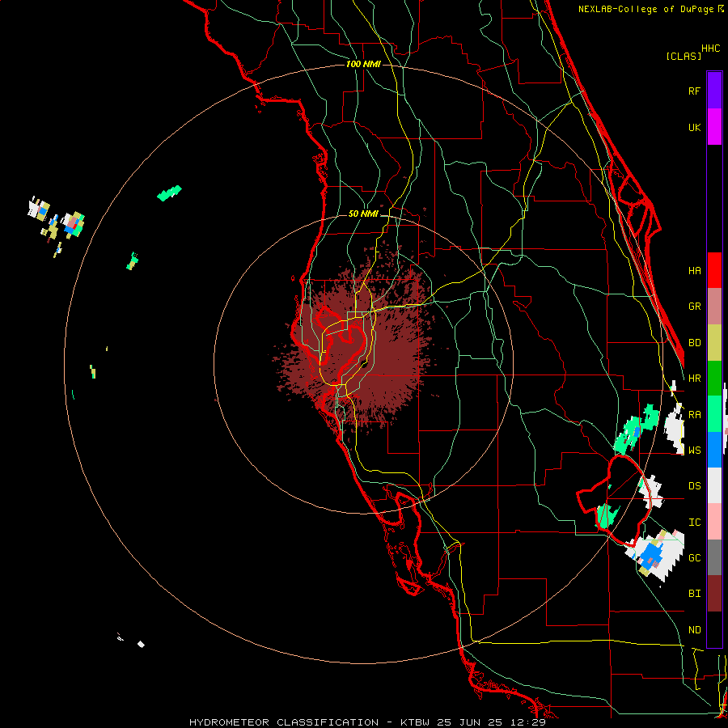The image size is (728, 728).
Task: Click the WS legend label
Action: coord(694,450)
